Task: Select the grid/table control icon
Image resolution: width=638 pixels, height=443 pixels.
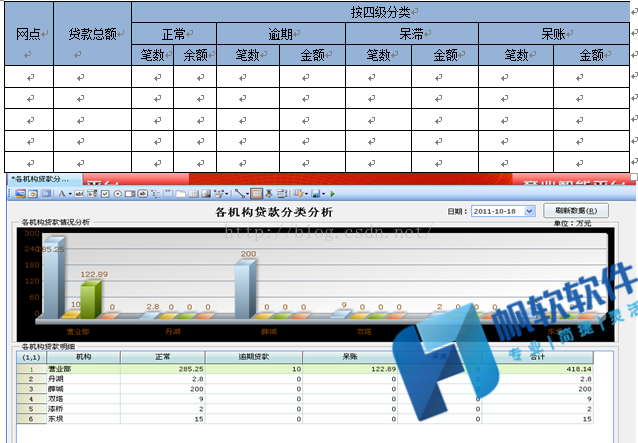Action: pyautogui.click(x=193, y=194)
